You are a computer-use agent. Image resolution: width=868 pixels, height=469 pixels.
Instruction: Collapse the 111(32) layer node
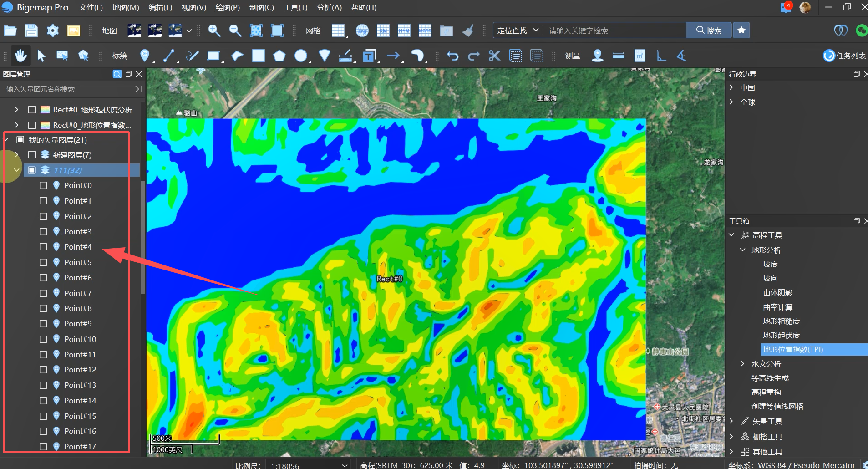tap(16, 170)
